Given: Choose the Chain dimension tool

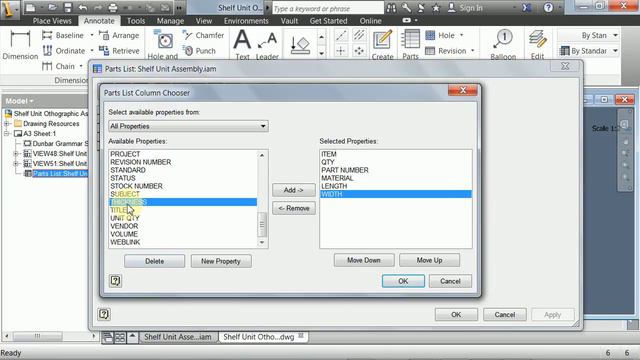Looking at the screenshot, I should pos(60,66).
